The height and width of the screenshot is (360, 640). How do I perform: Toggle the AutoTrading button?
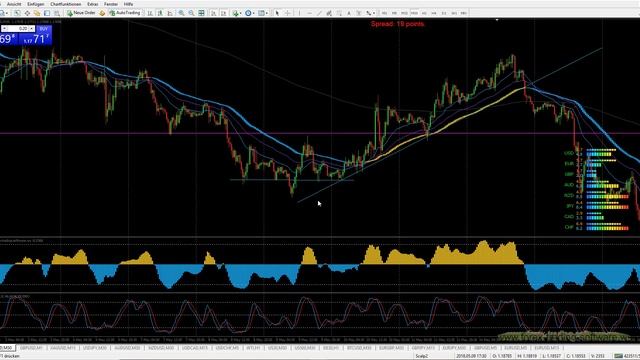pos(125,13)
